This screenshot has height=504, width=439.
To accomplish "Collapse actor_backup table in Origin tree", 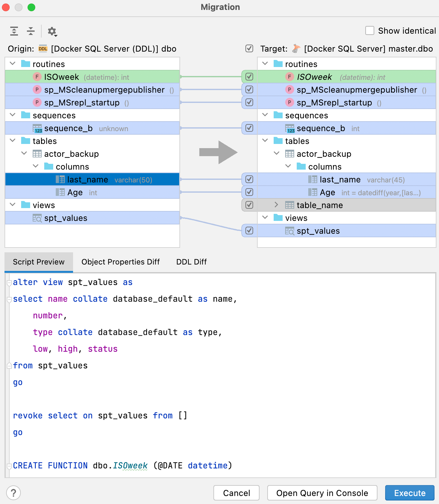I will click(24, 154).
